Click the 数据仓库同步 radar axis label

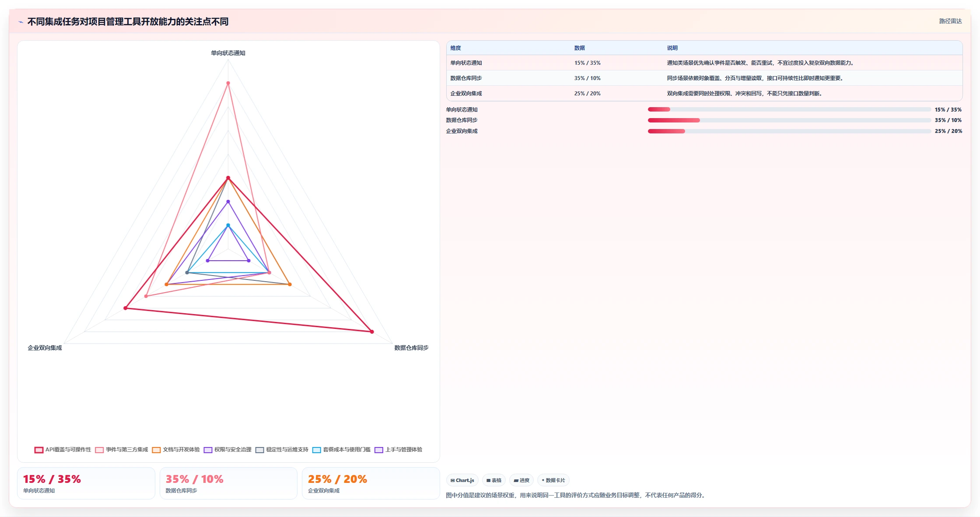(411, 348)
